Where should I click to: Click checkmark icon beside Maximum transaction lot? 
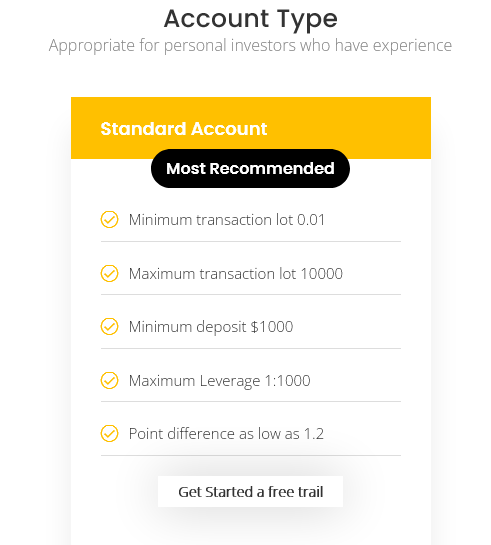(109, 273)
